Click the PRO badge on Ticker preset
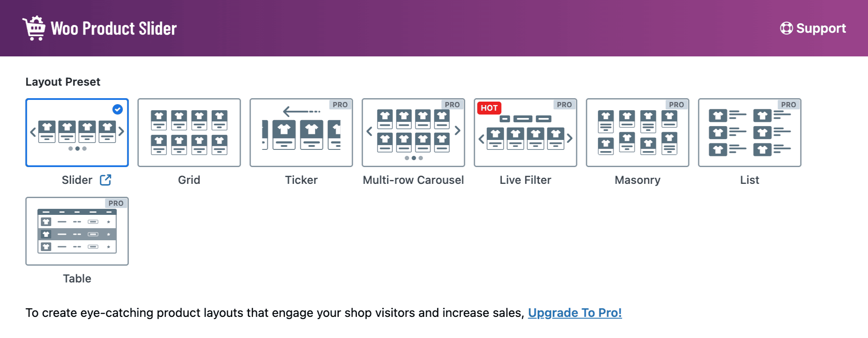Viewport: 868px width, 338px height. coord(340,105)
